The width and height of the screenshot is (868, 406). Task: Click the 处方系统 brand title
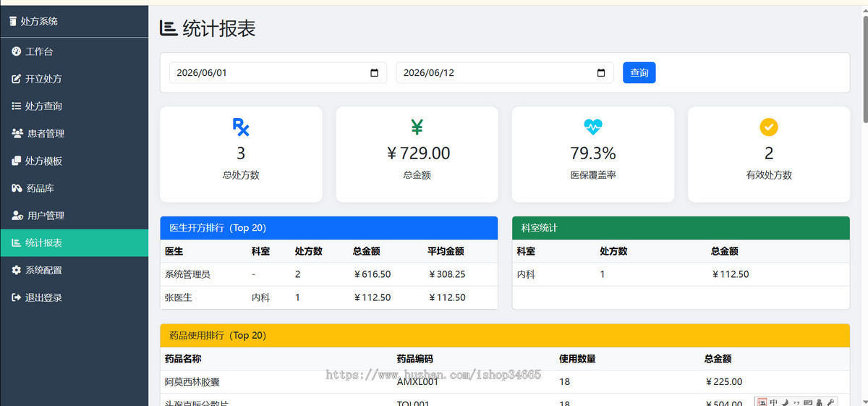[39, 21]
